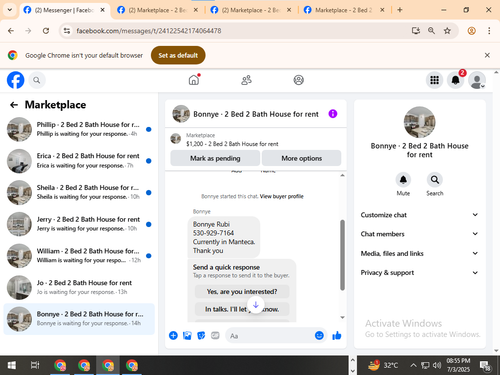Open the notifications bell icon
The image size is (500, 375).
455,80
